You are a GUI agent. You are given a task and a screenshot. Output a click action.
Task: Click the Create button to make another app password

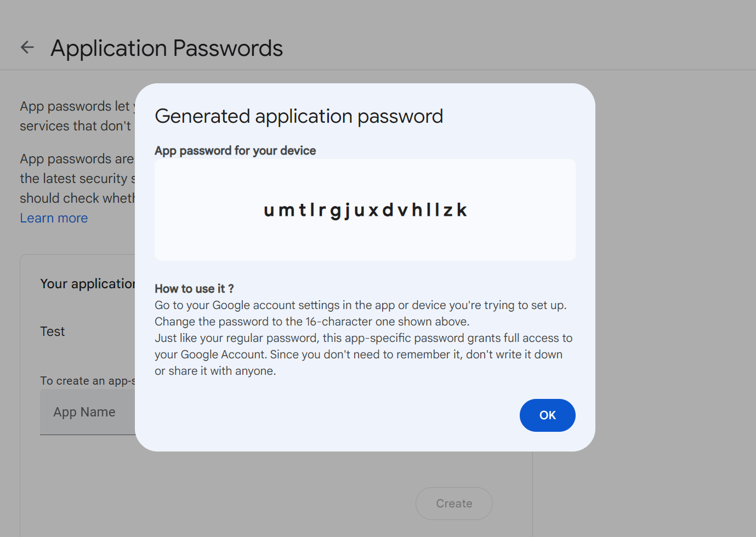pyautogui.click(x=453, y=503)
